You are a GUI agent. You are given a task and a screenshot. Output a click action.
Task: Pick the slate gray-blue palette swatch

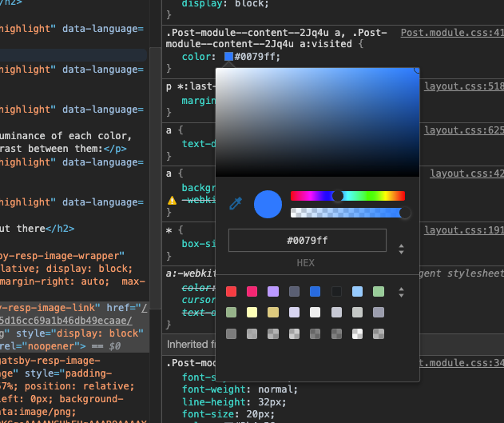[x=294, y=291]
